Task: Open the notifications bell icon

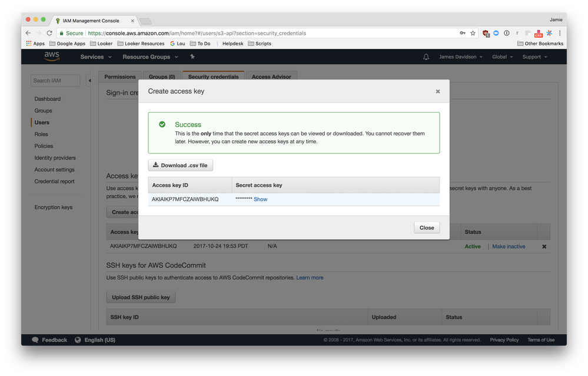Action: click(x=426, y=57)
